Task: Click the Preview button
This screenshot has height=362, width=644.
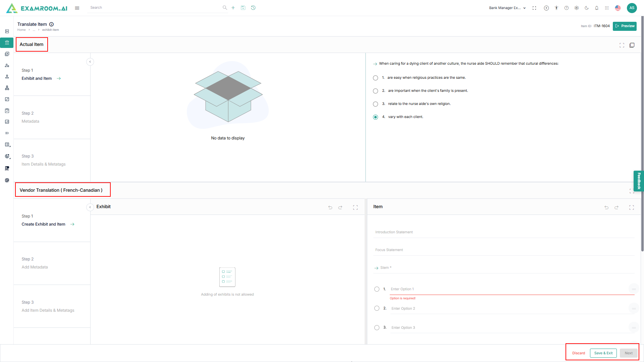Action: pyautogui.click(x=625, y=26)
